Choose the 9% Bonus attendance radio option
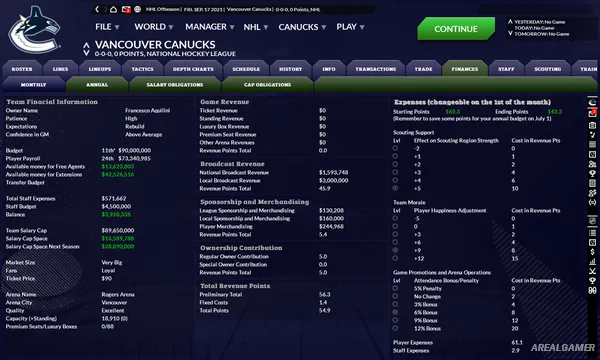The width and height of the screenshot is (600, 360). click(x=395, y=320)
